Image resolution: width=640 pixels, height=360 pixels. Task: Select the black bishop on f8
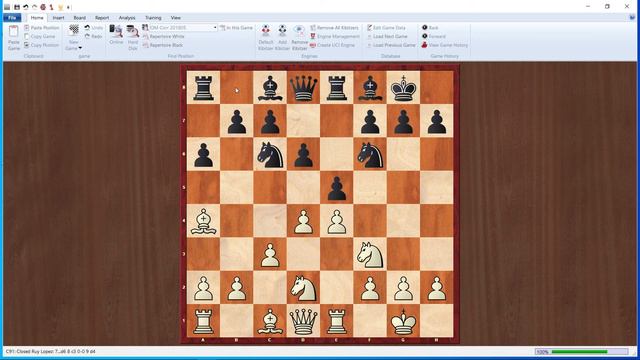[x=370, y=87]
